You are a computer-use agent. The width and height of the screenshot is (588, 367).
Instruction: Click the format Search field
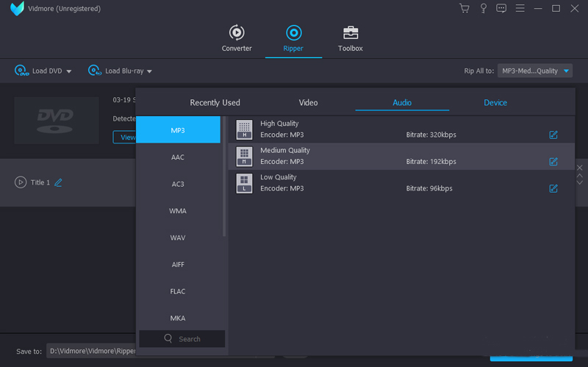(182, 339)
